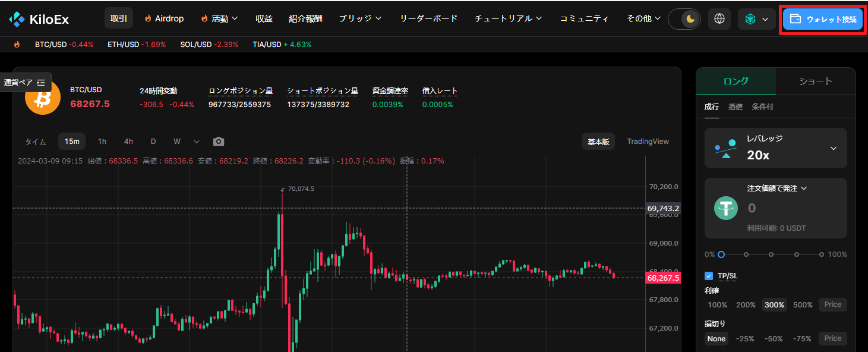Switch the chart to 基本版 mode
This screenshot has height=352, width=868.
coord(598,141)
